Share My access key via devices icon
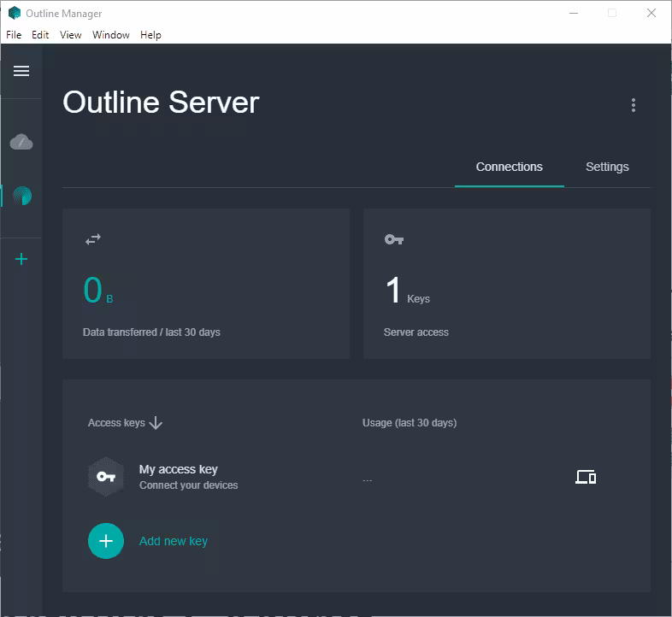 tap(586, 477)
